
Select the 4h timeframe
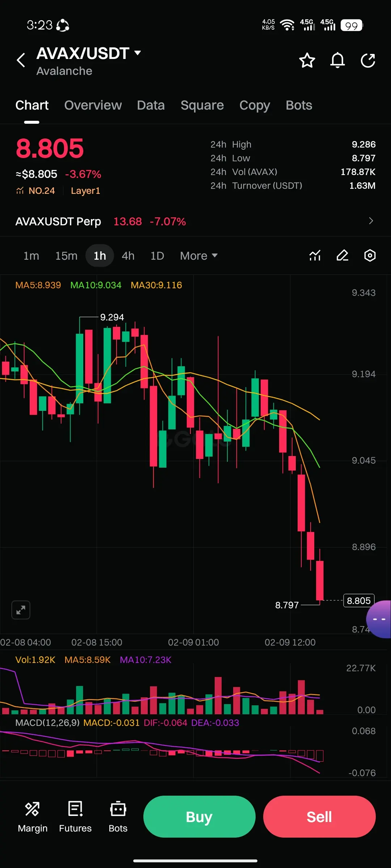[128, 256]
